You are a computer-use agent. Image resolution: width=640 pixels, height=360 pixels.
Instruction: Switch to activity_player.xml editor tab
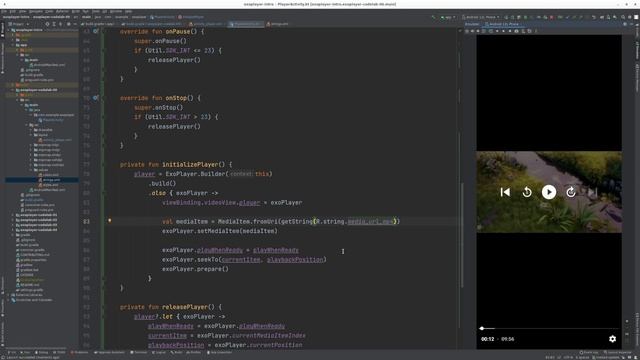pos(205,24)
